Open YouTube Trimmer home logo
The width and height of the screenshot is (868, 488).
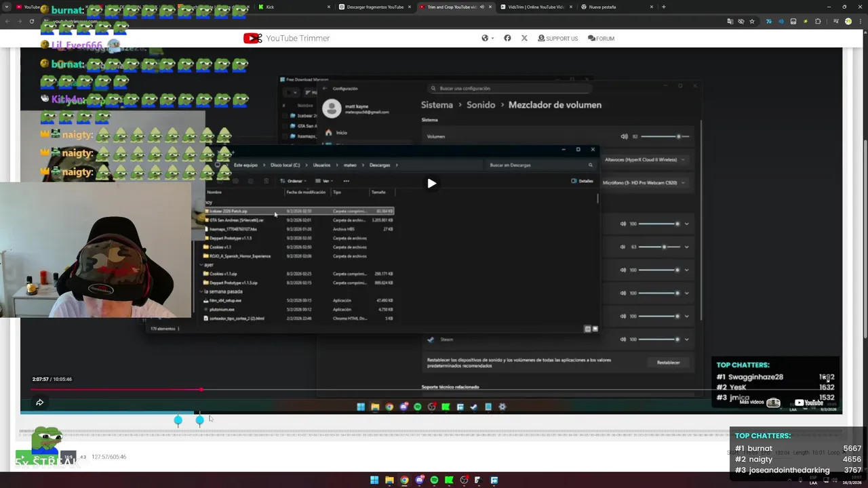(286, 38)
